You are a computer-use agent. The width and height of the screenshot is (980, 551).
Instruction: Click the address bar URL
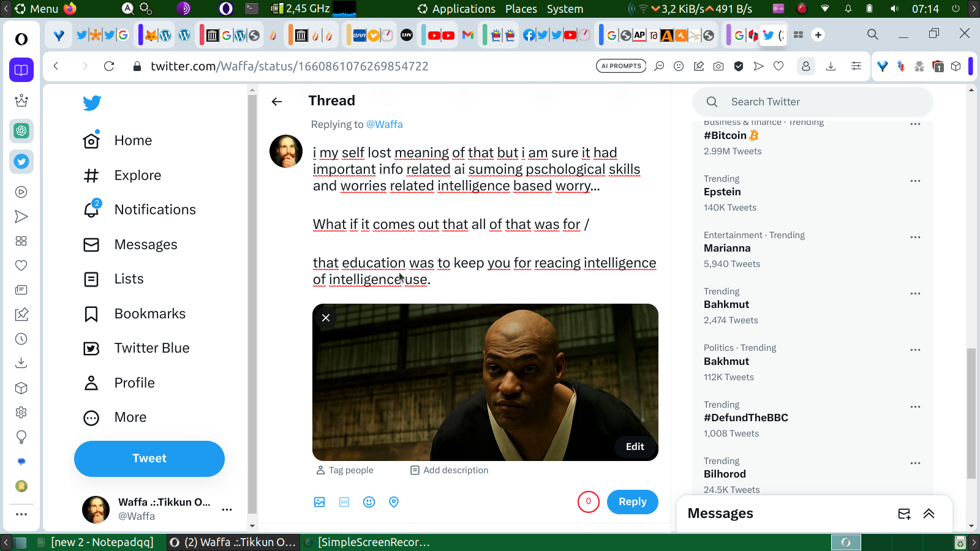coord(290,66)
